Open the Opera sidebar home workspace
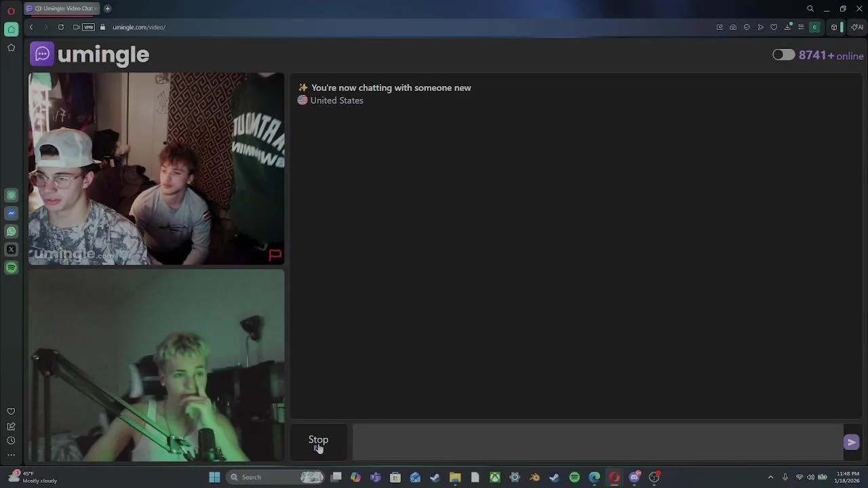 pyautogui.click(x=11, y=29)
